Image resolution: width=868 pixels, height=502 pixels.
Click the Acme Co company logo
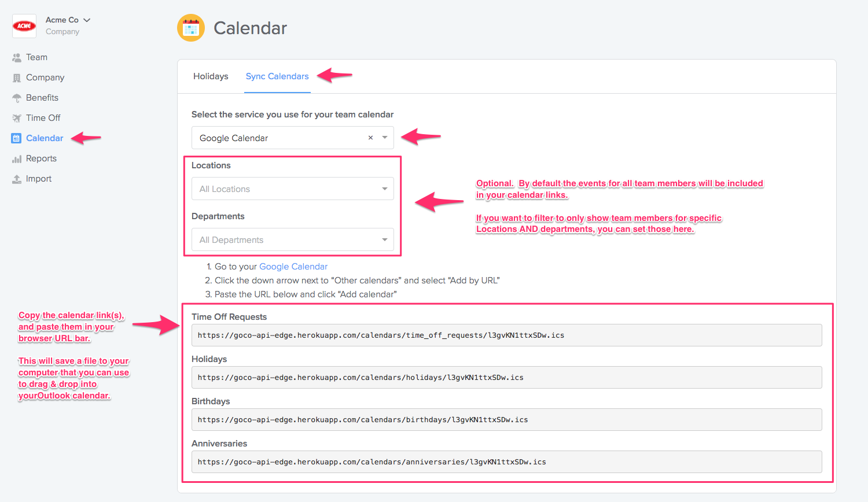tap(24, 25)
